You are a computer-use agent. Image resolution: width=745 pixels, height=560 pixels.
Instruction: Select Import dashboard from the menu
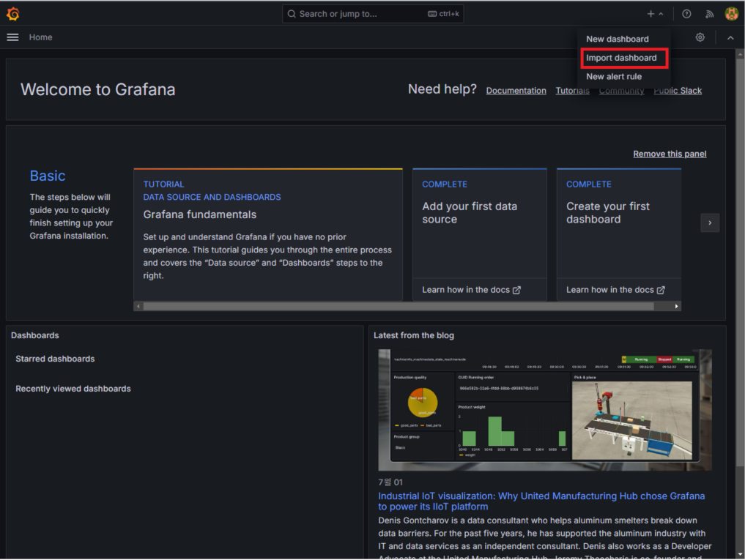point(623,58)
